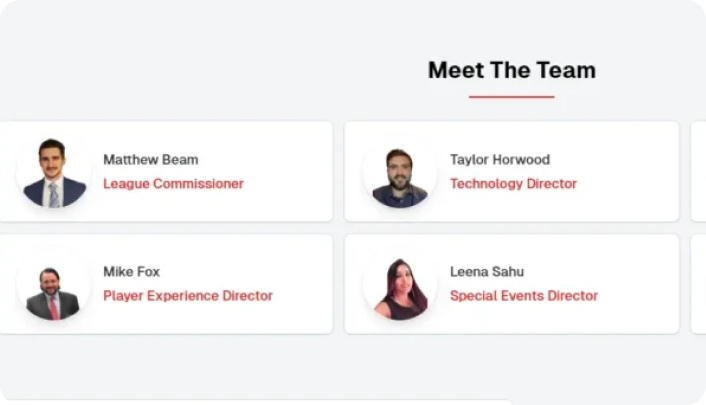Click the League Commissioner title

(x=173, y=184)
